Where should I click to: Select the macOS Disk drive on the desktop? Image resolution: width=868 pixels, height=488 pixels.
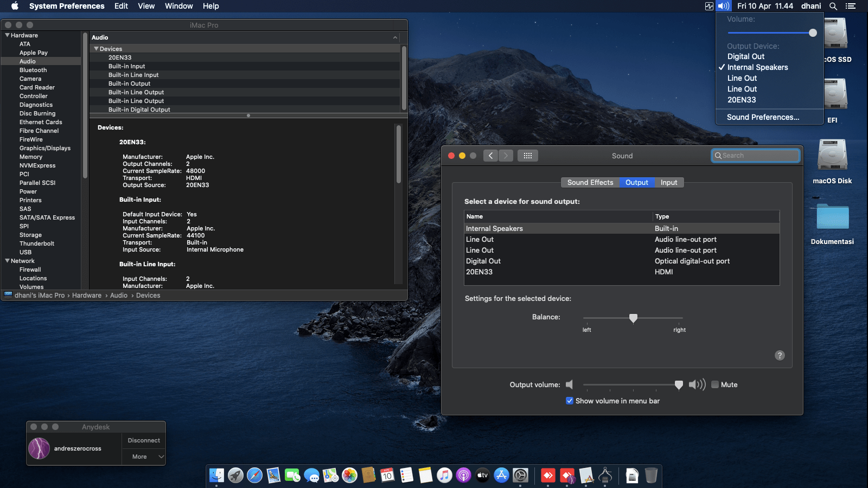click(x=832, y=162)
